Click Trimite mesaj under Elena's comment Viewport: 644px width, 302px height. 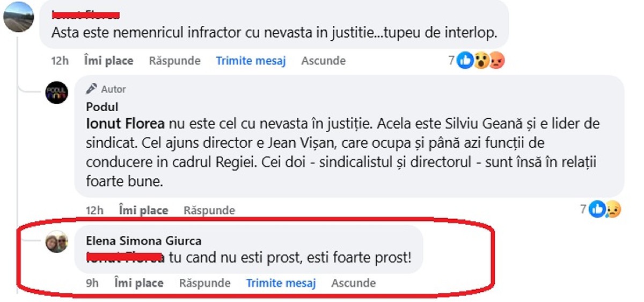[x=281, y=283]
